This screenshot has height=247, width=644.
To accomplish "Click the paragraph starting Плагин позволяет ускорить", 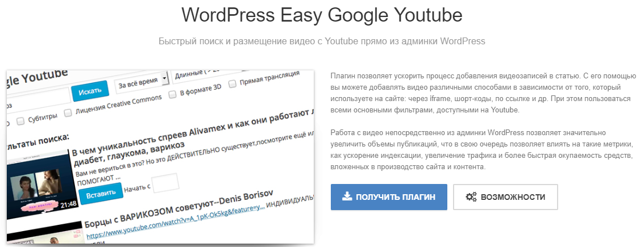I will [483, 93].
